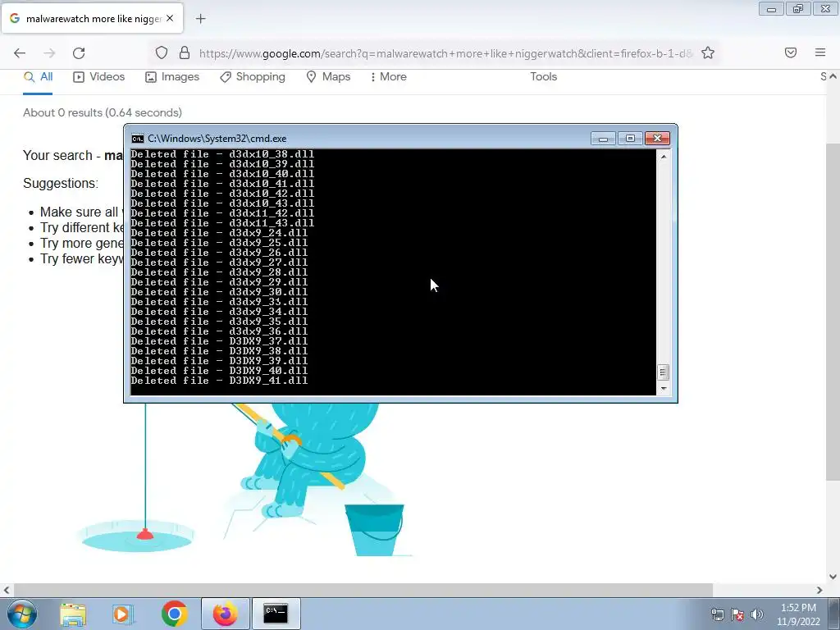Viewport: 840px width, 630px height.
Task: Click line 'Deleted file - d3dx9_30.dll'
Action: click(x=219, y=292)
